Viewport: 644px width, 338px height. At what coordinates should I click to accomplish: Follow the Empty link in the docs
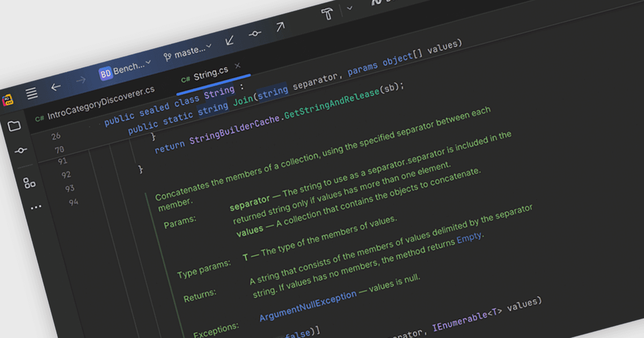tap(470, 238)
